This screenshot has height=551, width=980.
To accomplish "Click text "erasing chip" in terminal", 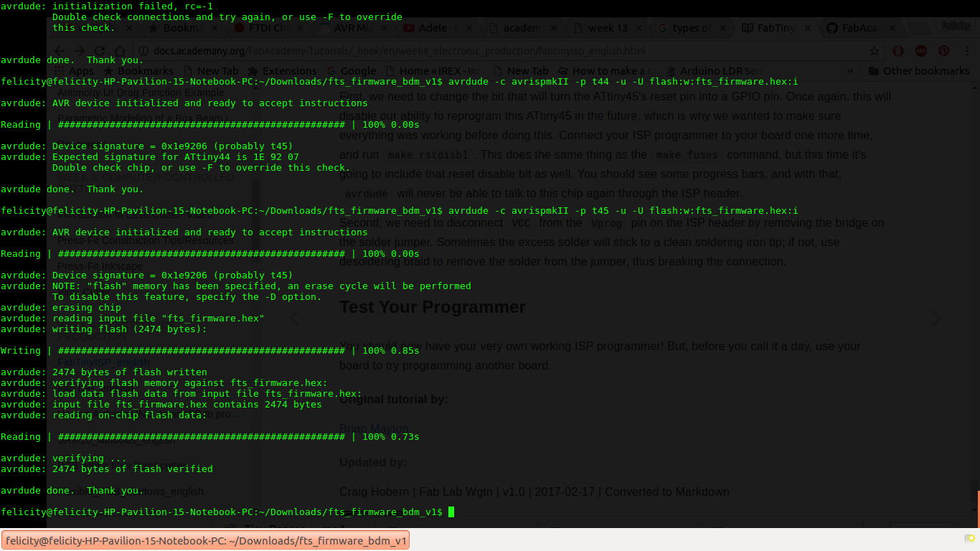I will (87, 307).
